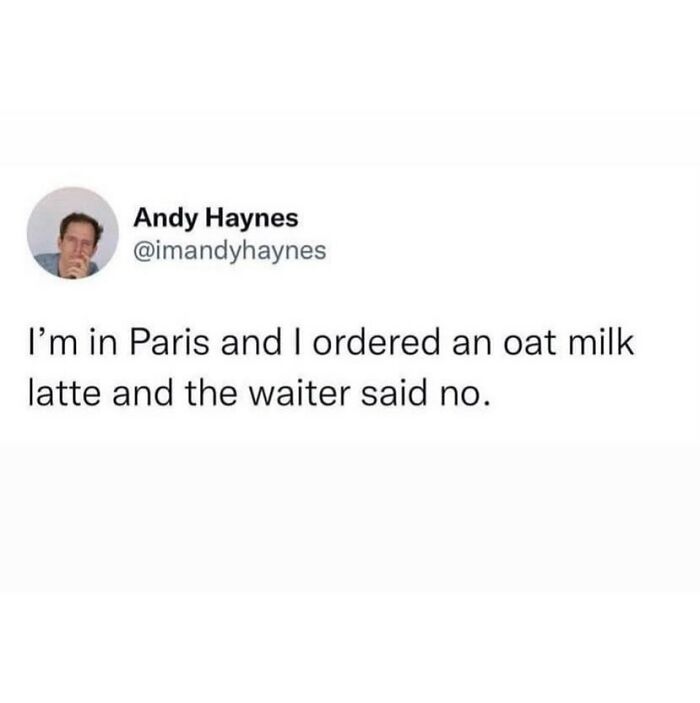
Task: Click the display name Andy Haynes
Action: (216, 219)
